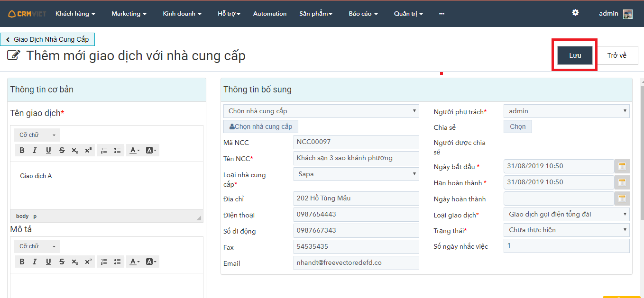Open Cỡ chữ dropdown in Mô tả editor
Screen dimensions: 644x298
pos(37,246)
